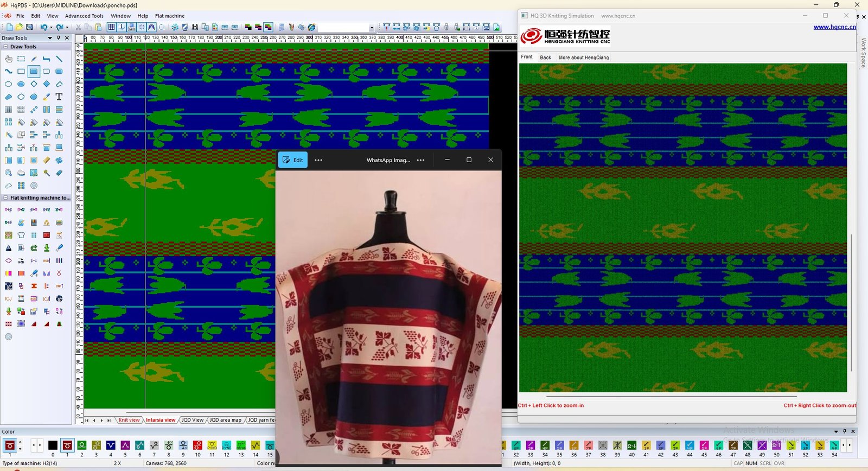
Task: Select the filled diamond tool
Action: 46,84
